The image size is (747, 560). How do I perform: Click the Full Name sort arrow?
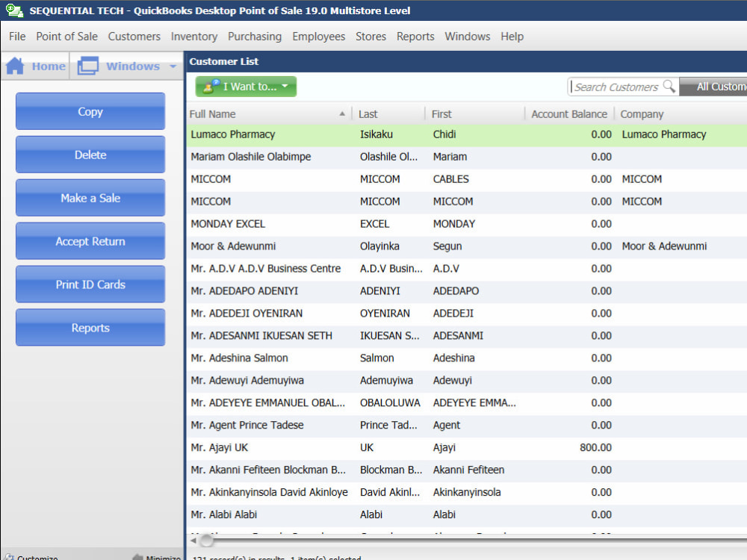coord(342,113)
